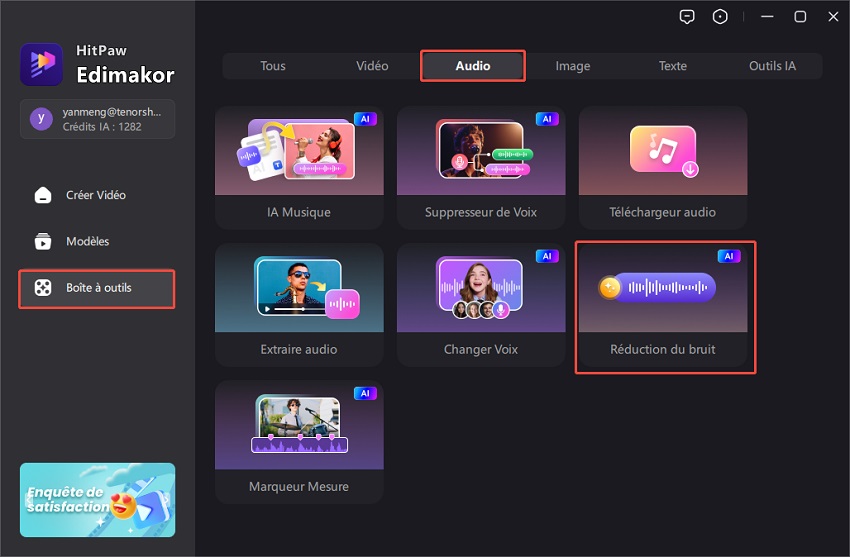Open the IA Musique tool card

[299, 168]
